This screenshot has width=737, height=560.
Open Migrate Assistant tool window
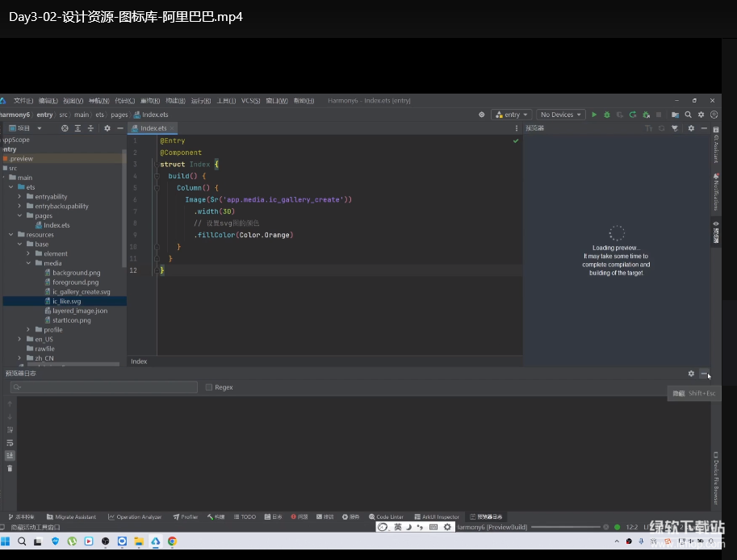pos(71,516)
